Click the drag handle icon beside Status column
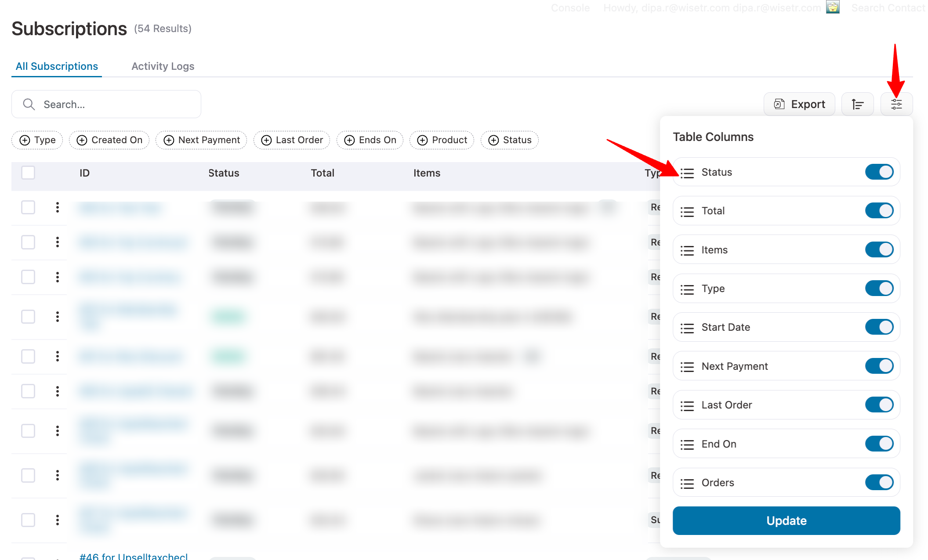 click(x=687, y=172)
